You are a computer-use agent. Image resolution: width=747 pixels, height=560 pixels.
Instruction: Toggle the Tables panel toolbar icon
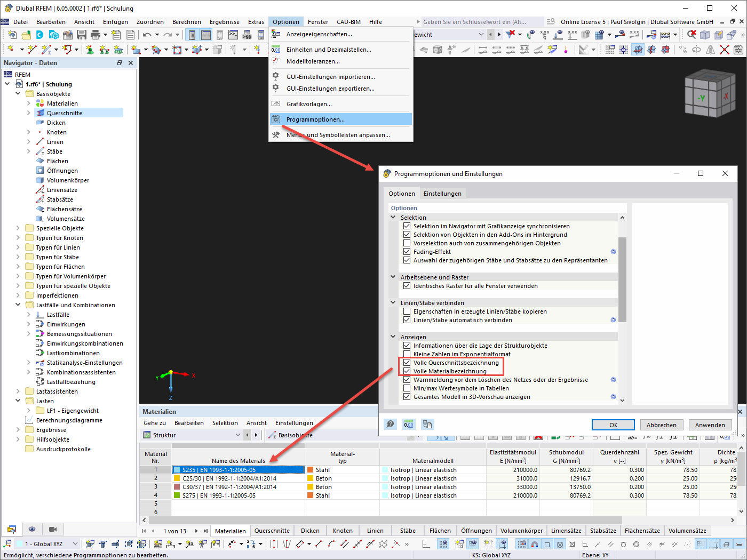pos(206,35)
